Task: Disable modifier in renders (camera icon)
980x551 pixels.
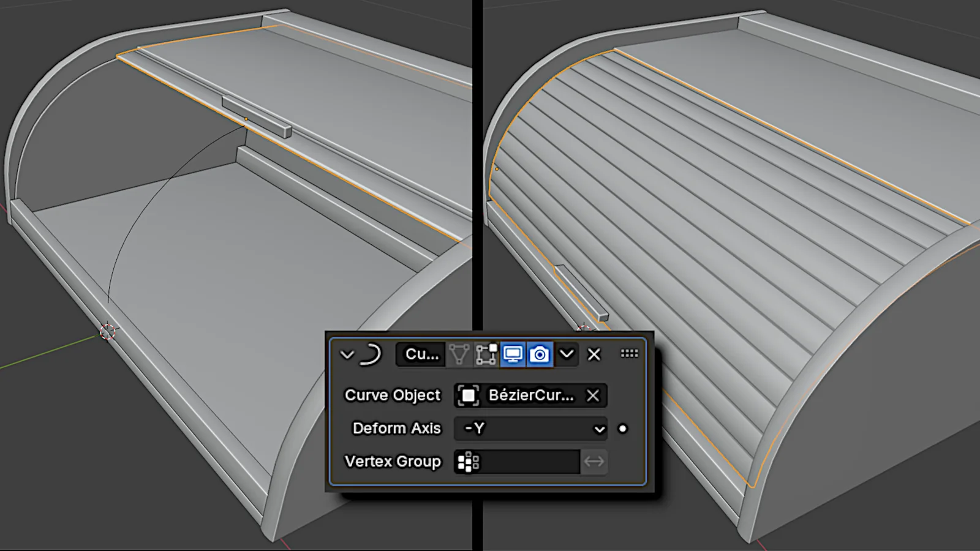Action: (540, 354)
